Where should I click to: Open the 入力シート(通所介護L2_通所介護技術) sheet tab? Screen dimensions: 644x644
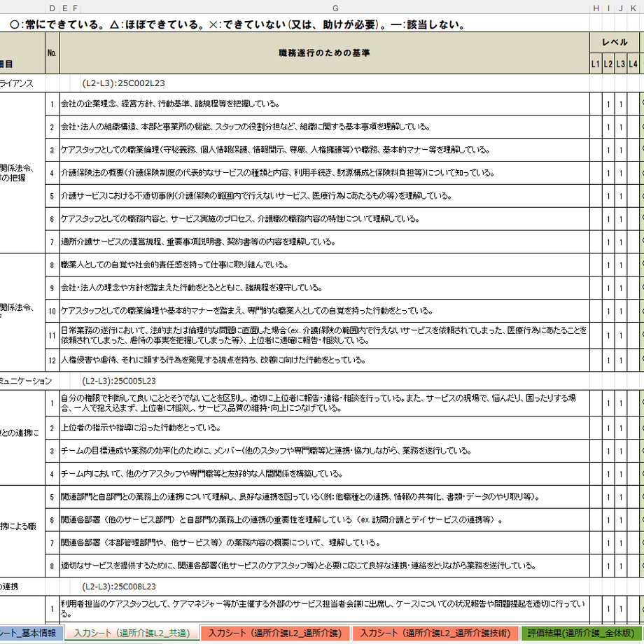click(435, 633)
